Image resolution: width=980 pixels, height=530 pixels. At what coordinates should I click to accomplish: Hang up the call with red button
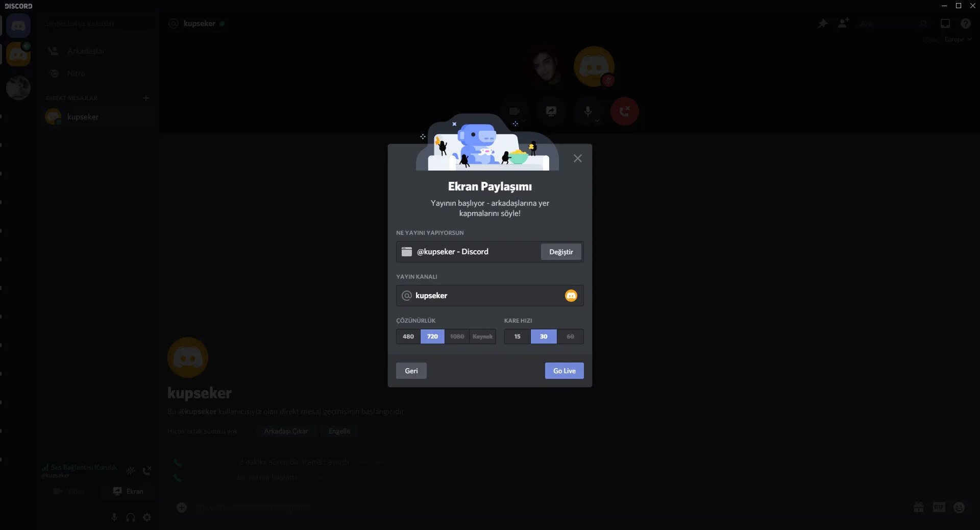(625, 111)
